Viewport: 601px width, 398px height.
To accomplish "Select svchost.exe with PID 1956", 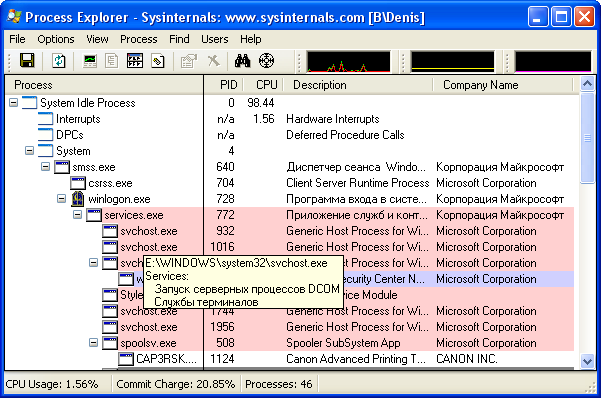I will [x=290, y=327].
